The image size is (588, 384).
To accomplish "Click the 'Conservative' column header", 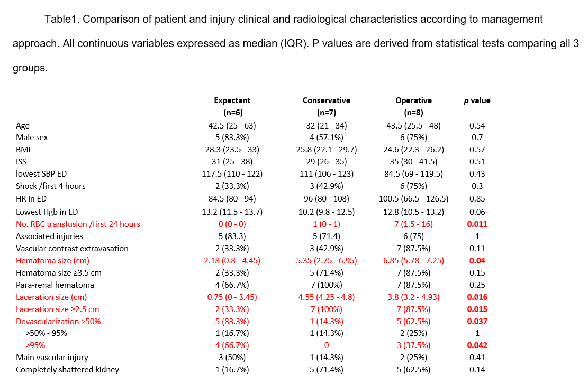I will pos(326,100).
